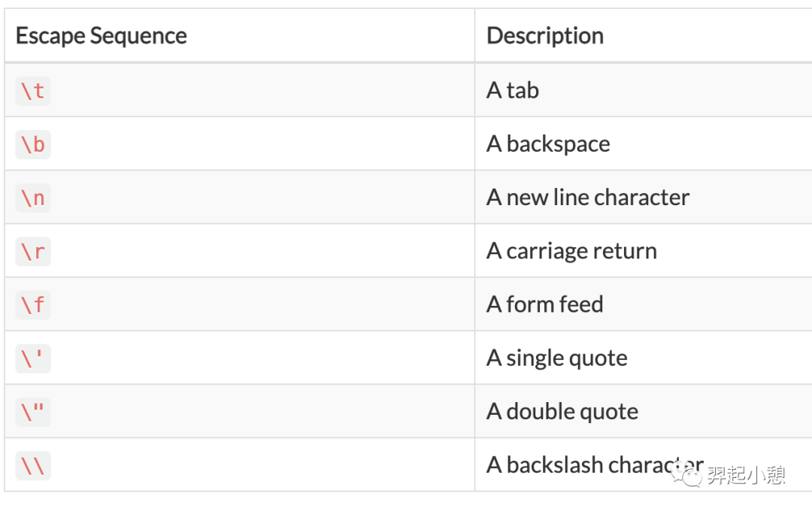The image size is (812, 511).
Task: Select the \t code snippet
Action: pyautogui.click(x=33, y=91)
